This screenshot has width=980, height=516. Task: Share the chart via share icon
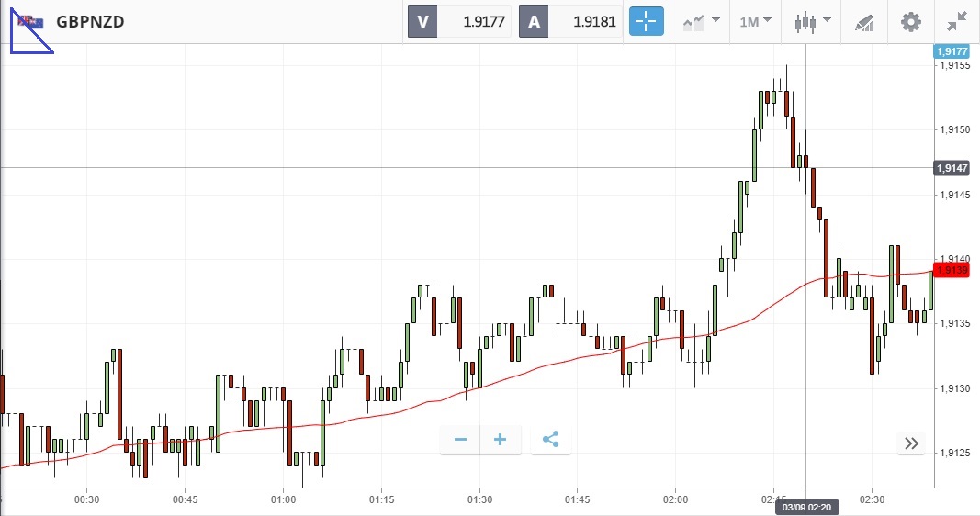(x=551, y=440)
